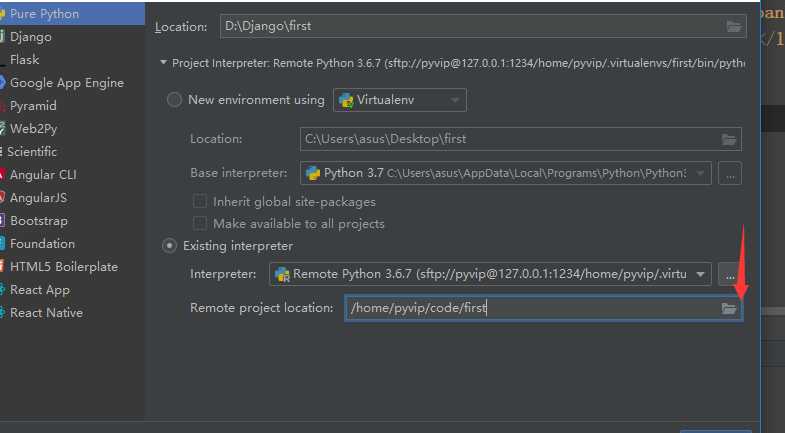
Task: Enable Make available to all projects
Action: point(200,223)
